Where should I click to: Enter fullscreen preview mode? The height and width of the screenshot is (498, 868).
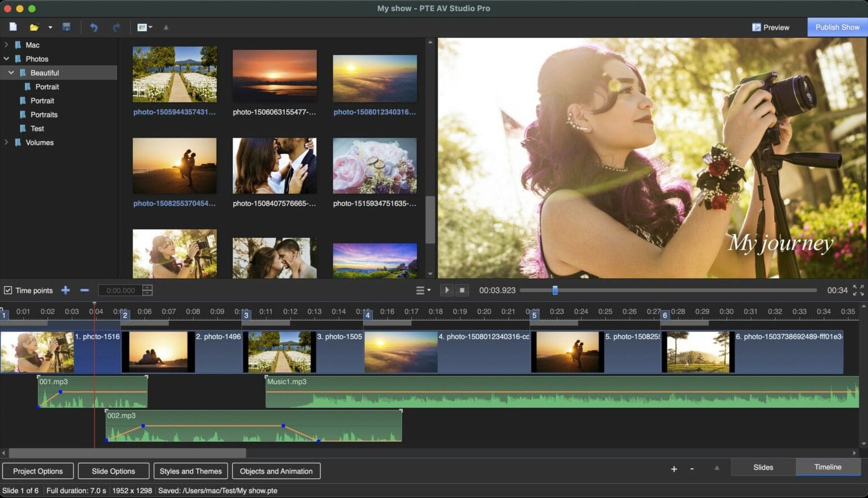click(x=858, y=290)
